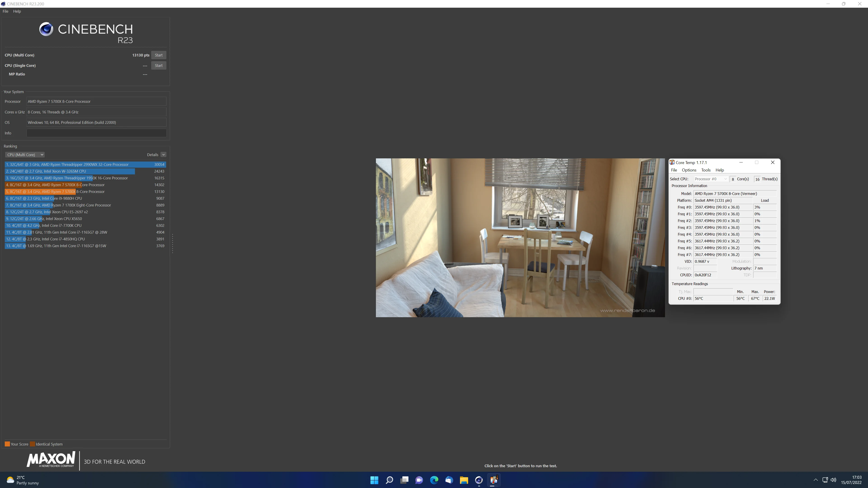
Task: Open the Cinebench Help menu
Action: click(17, 11)
